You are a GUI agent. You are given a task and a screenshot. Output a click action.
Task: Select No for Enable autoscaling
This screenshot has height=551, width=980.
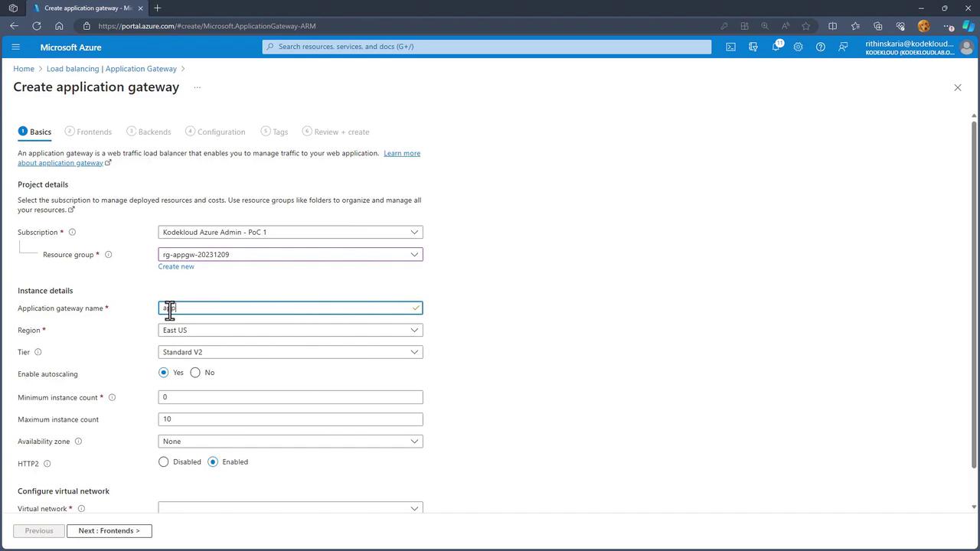pyautogui.click(x=195, y=373)
